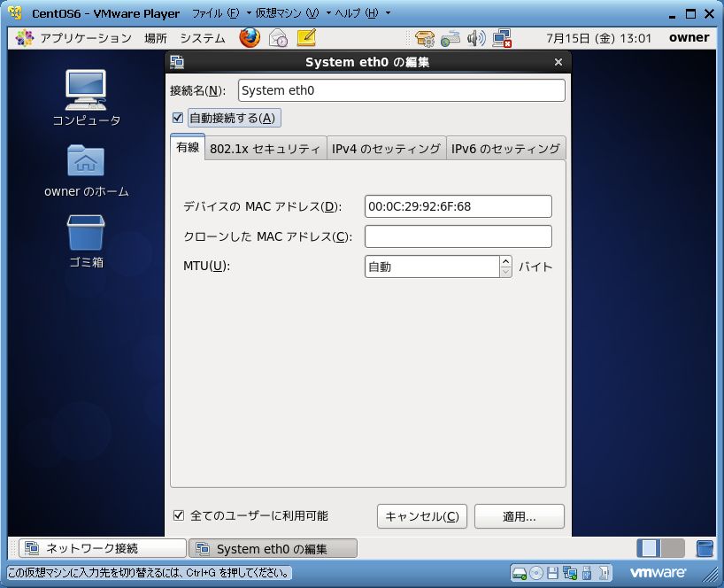The image size is (724, 588).
Task: Select the Computer desktop icon
Action: 86,98
